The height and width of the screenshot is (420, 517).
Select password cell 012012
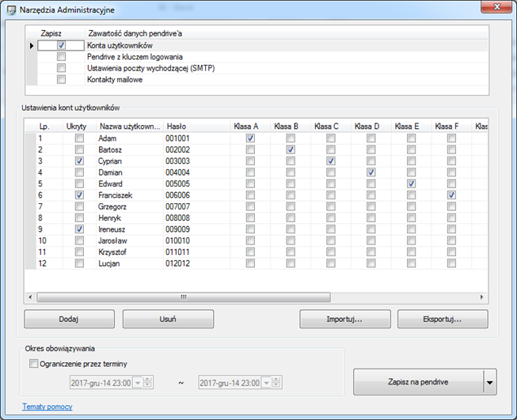197,263
